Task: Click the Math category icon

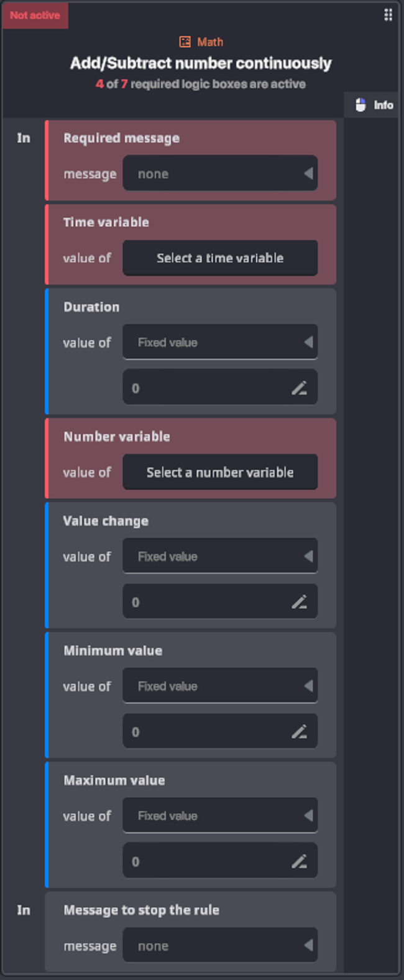Action: (185, 42)
